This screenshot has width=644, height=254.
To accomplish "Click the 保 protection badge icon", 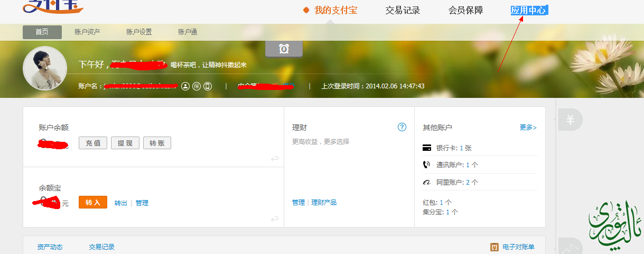I will (x=197, y=86).
